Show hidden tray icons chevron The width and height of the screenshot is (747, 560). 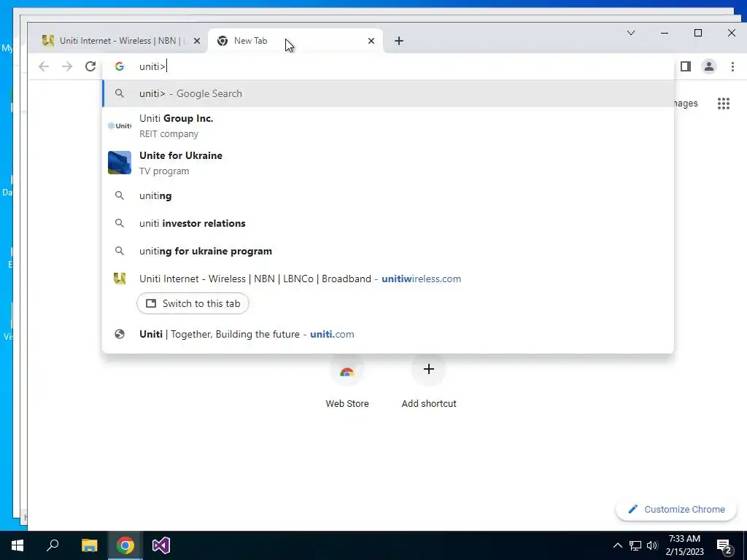click(x=617, y=545)
